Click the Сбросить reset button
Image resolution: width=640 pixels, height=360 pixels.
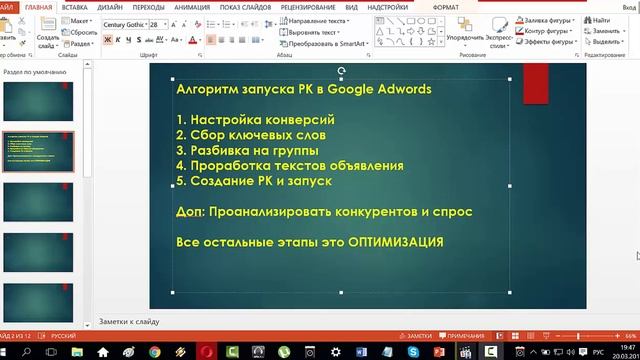[x=80, y=32]
